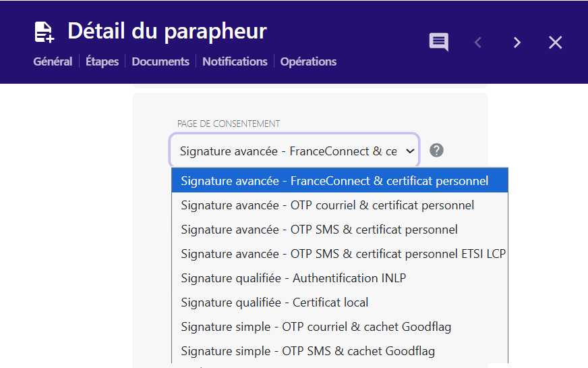
Task: Choose OTP courriel & certificat personnel option
Action: click(x=327, y=205)
